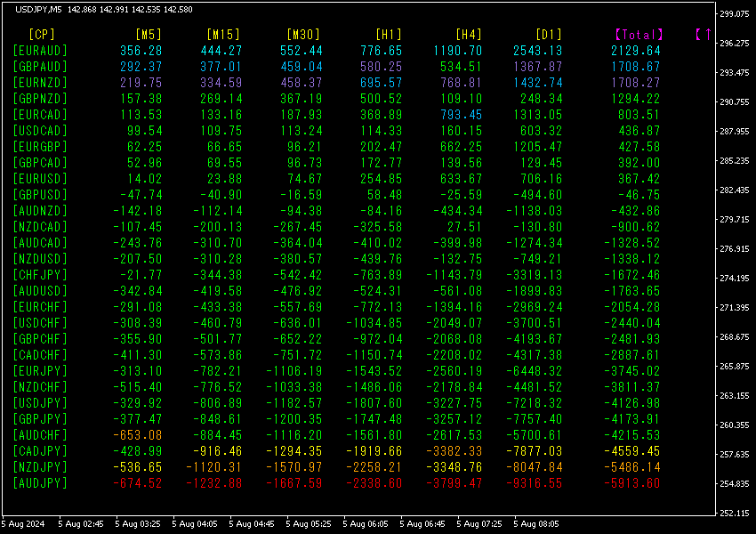Image resolution: width=756 pixels, height=534 pixels.
Task: Click the EURUSD M5 value 14.02
Action: 145,179
